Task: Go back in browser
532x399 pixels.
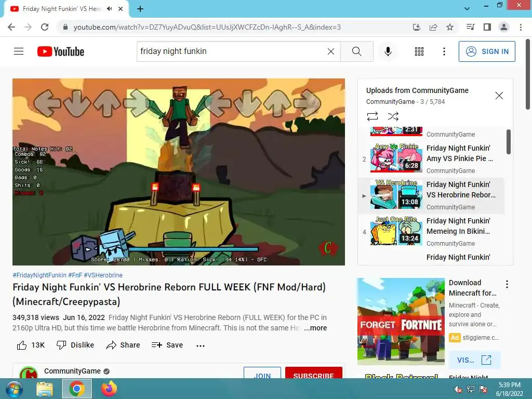Action: point(11,27)
